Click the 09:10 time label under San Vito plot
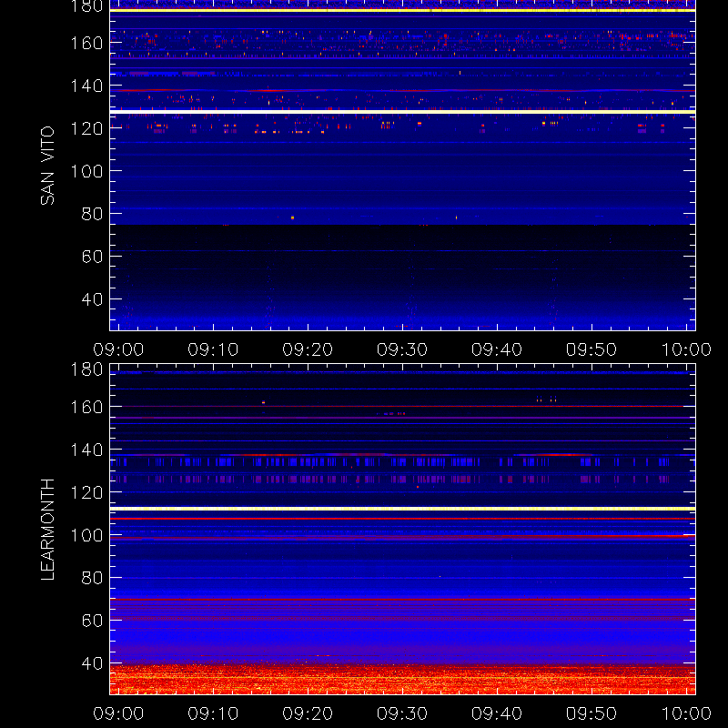Image resolution: width=728 pixels, height=728 pixels. (213, 349)
